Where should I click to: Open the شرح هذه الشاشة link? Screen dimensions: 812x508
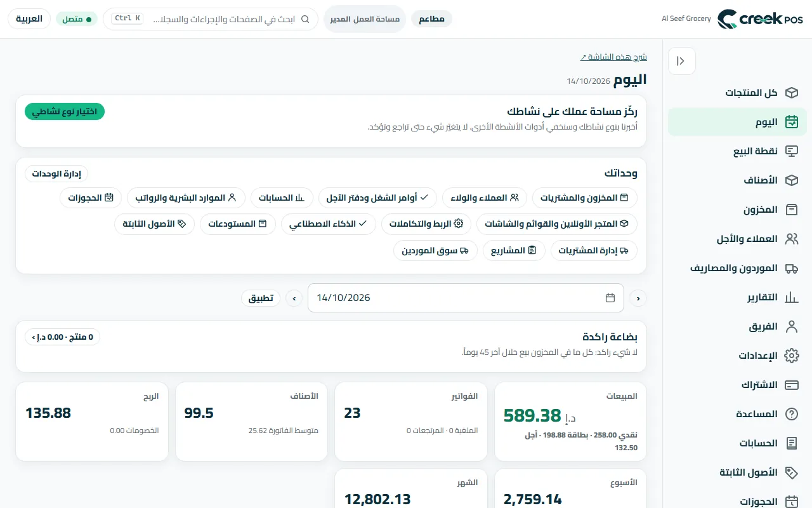(613, 57)
